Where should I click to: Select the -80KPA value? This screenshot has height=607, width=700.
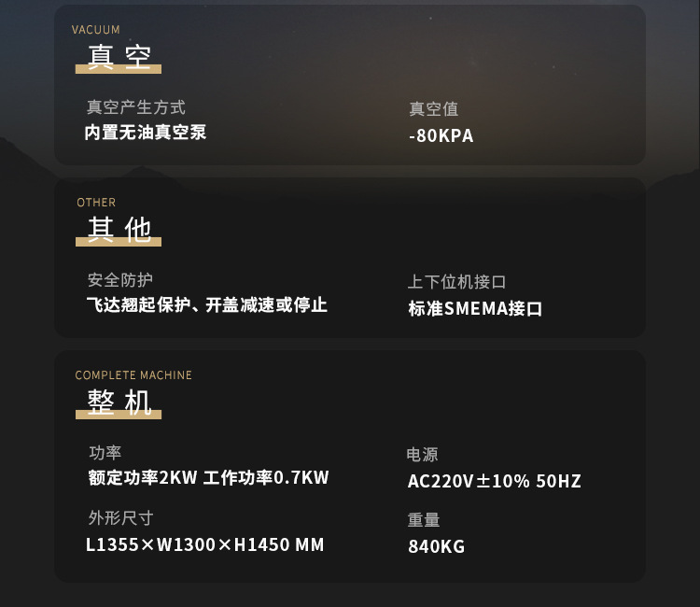click(x=441, y=135)
